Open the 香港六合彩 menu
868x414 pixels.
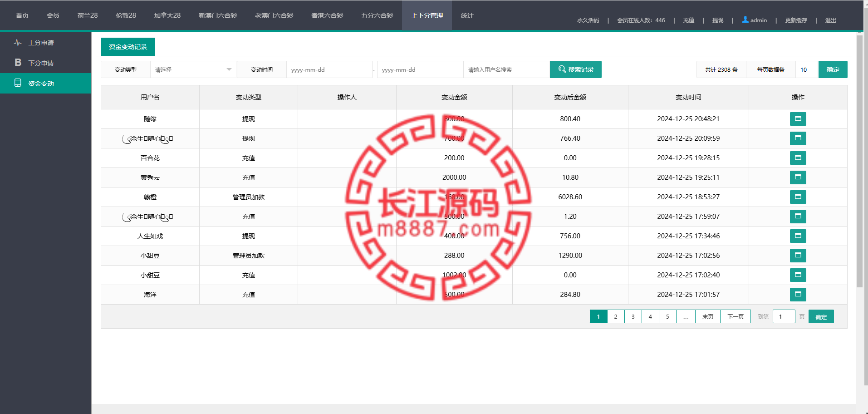(327, 15)
